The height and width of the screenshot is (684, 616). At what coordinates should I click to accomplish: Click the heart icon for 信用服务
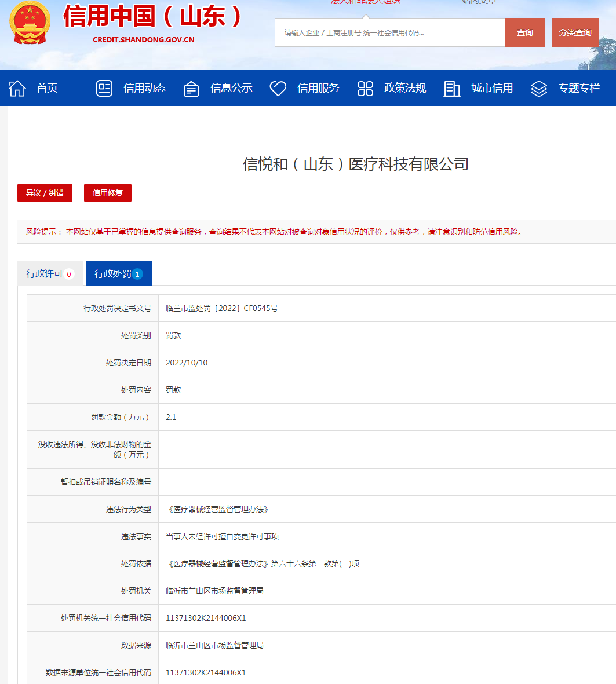coord(278,88)
